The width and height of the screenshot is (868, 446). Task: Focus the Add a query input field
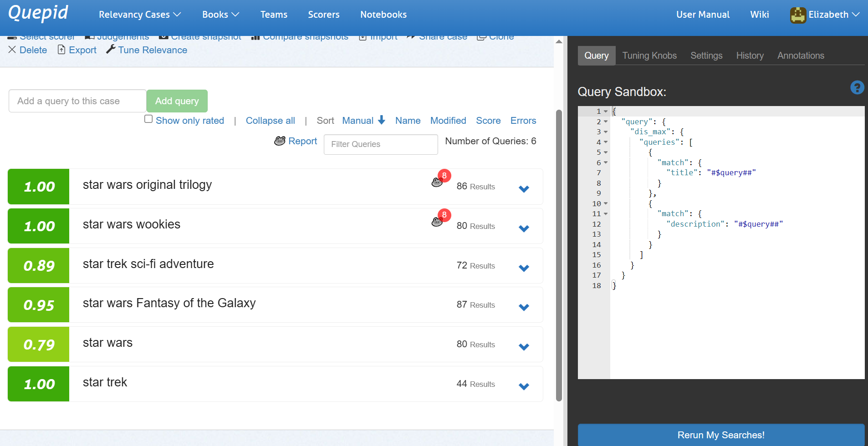[77, 101]
